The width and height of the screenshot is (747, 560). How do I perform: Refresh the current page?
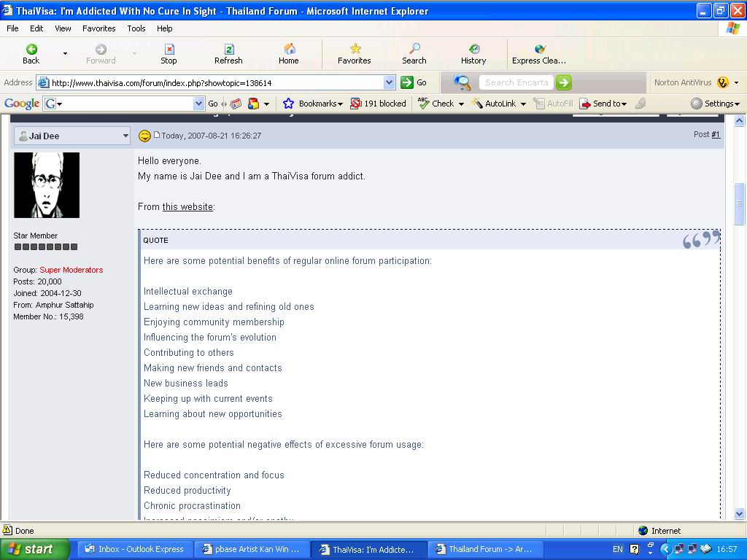tap(228, 50)
